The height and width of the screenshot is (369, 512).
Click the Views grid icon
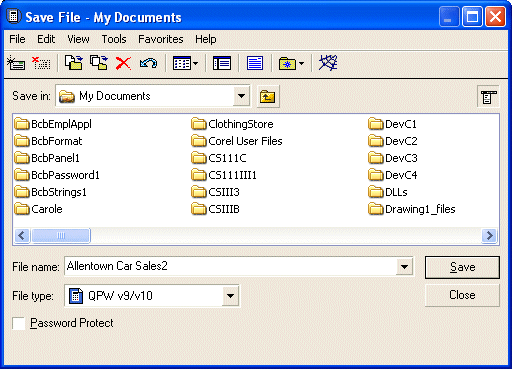coord(182,63)
